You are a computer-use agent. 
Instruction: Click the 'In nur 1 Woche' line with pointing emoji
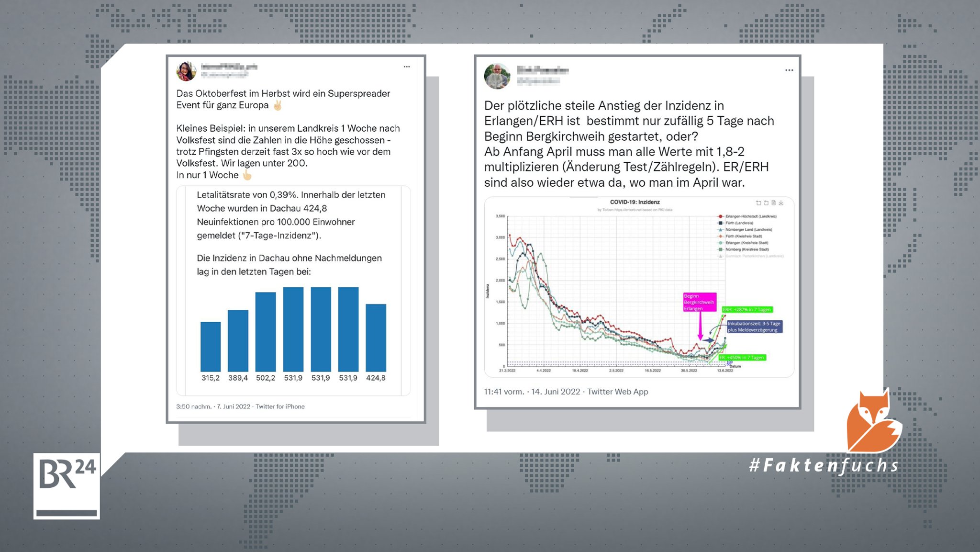(213, 175)
